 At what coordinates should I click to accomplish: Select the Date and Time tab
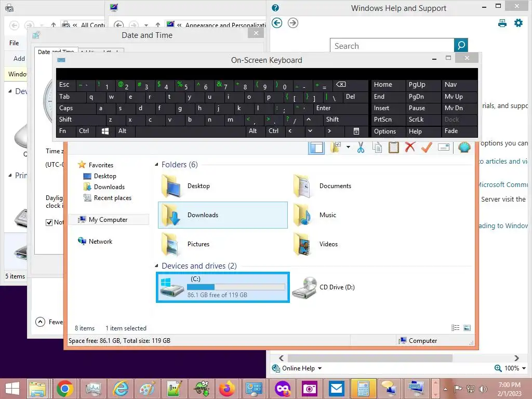[x=56, y=51]
